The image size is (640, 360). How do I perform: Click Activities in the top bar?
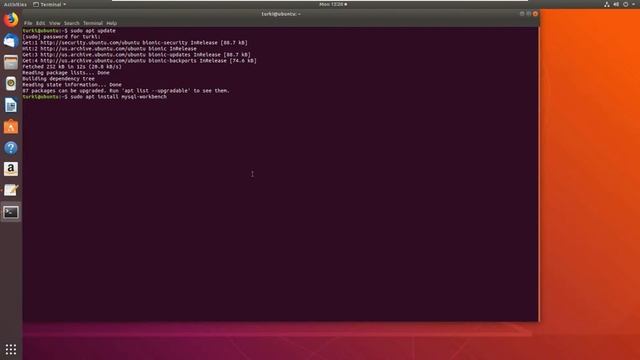tap(15, 4)
